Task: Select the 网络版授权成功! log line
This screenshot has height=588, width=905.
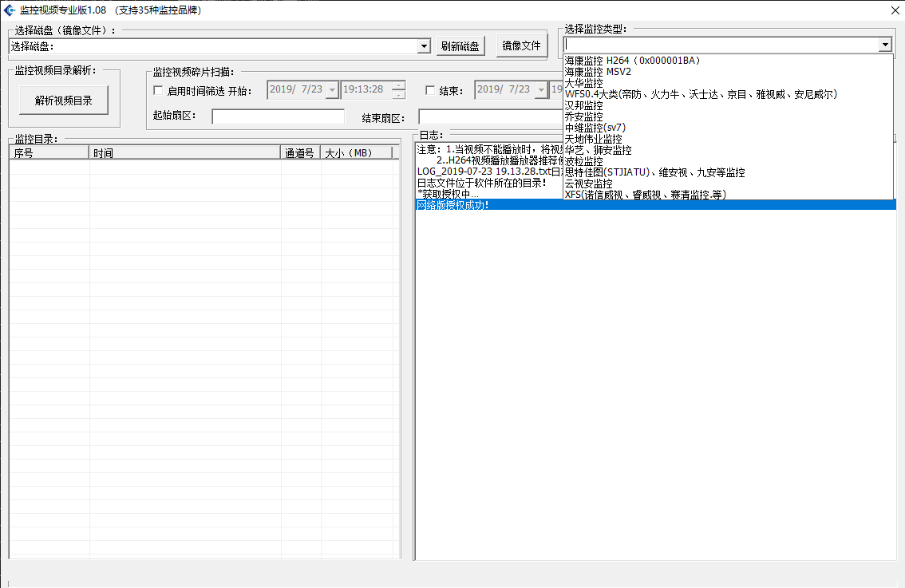Action: [x=656, y=205]
